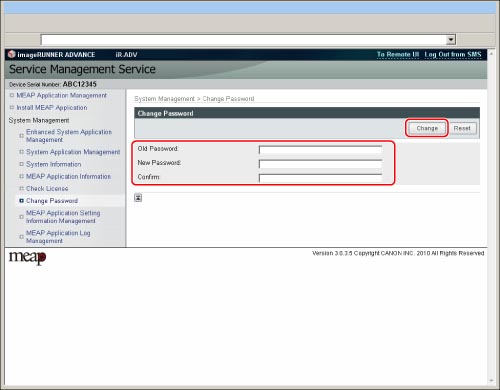Open MEAP Application Information in sidebar
This screenshot has width=500, height=390.
click(x=68, y=176)
